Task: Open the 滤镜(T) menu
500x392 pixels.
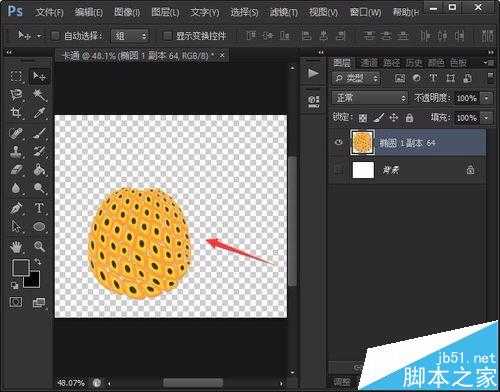Action: point(284,12)
